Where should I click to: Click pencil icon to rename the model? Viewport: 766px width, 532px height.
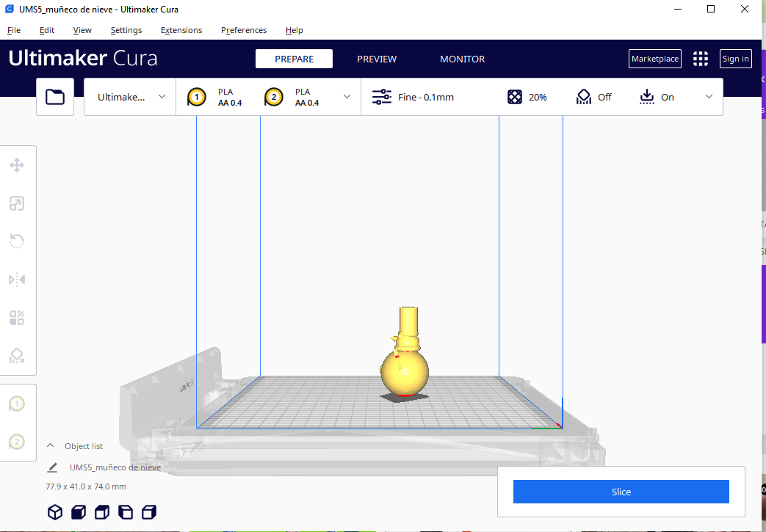click(52, 467)
